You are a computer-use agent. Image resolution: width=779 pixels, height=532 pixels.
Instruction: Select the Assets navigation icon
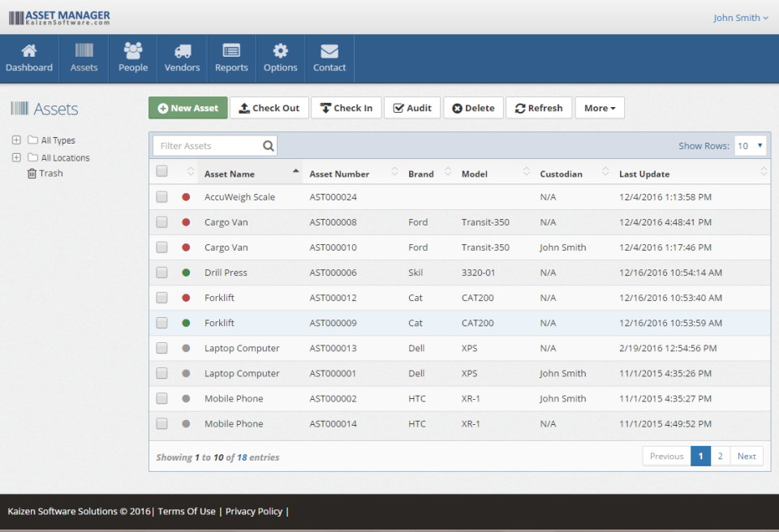click(x=84, y=58)
